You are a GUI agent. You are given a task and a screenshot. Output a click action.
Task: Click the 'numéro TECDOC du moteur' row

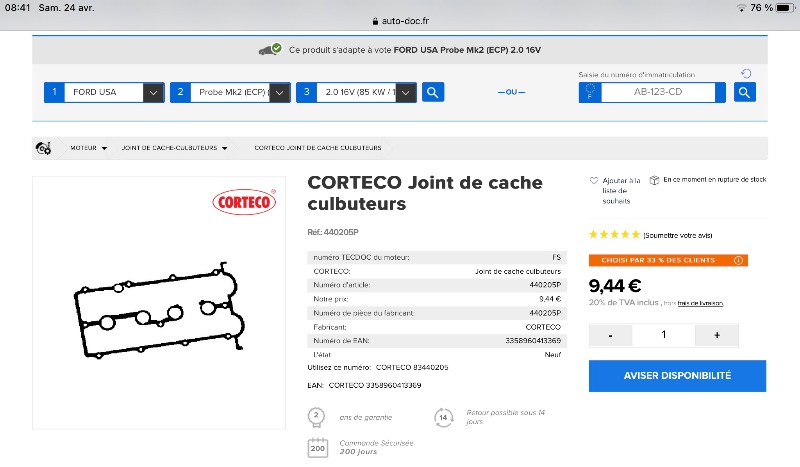coord(437,257)
